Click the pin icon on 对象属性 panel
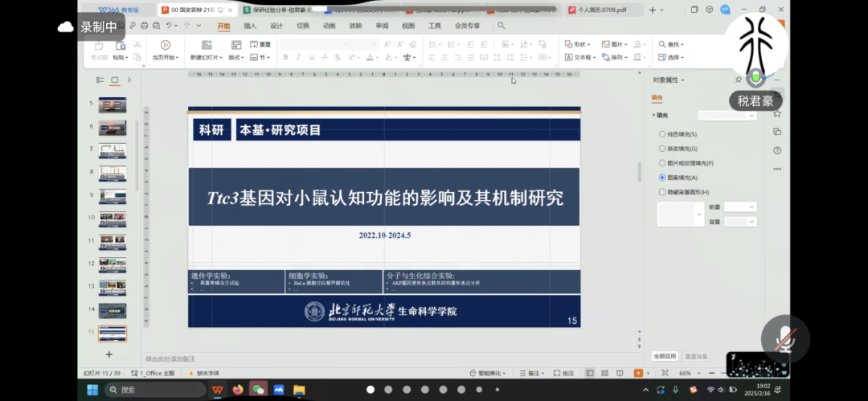The width and height of the screenshot is (868, 401). pyautogui.click(x=738, y=80)
